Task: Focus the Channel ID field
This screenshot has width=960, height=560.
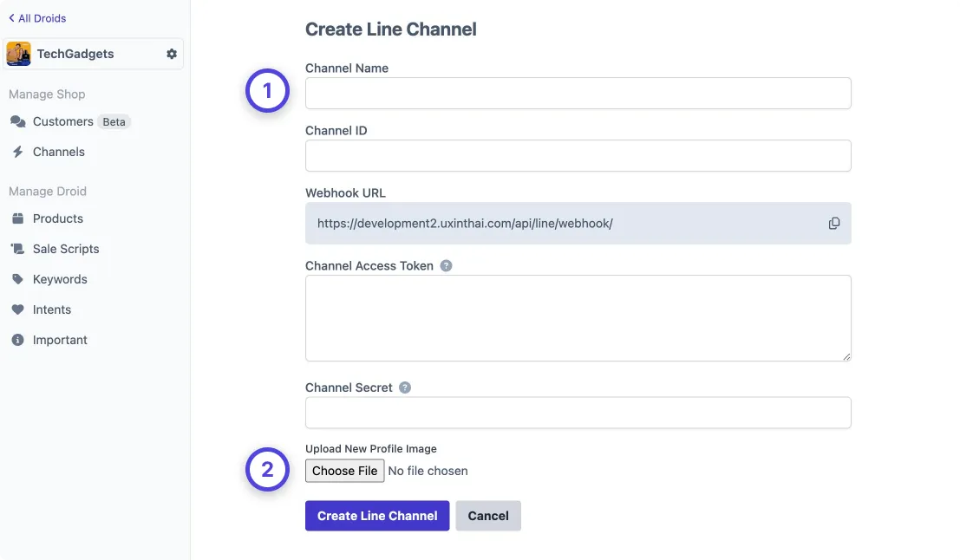Action: (578, 155)
